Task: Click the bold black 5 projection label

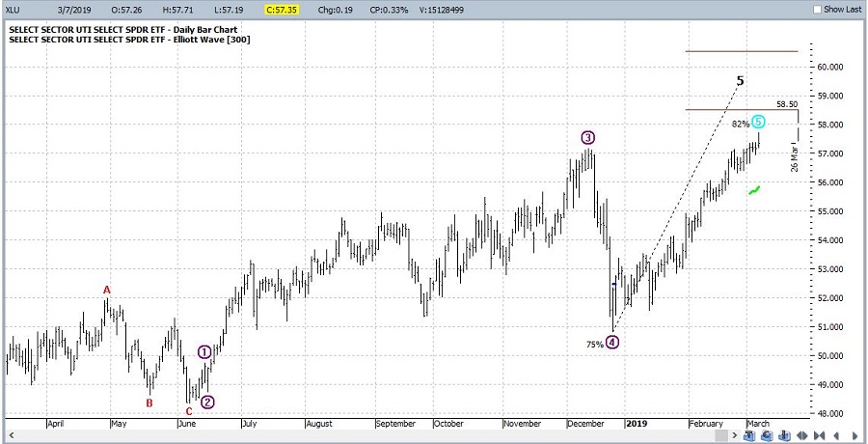Action: click(x=740, y=81)
